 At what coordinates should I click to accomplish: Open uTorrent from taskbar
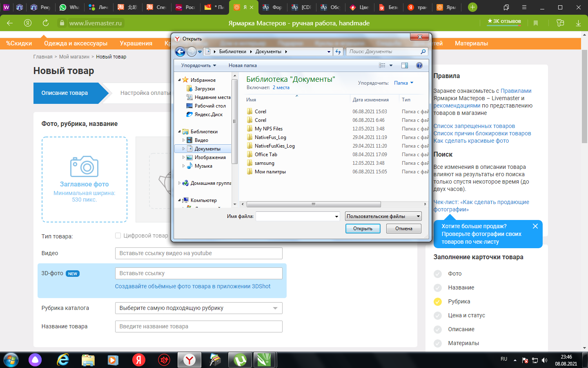click(240, 360)
